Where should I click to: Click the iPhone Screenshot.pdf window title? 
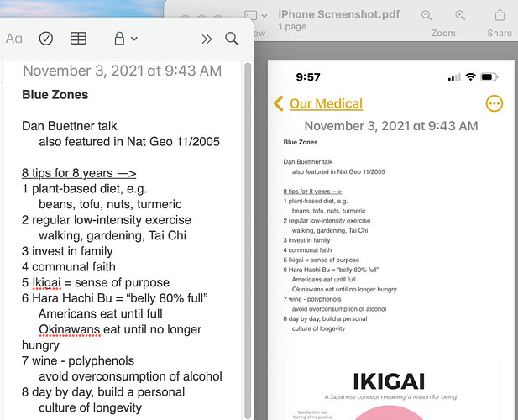point(338,14)
